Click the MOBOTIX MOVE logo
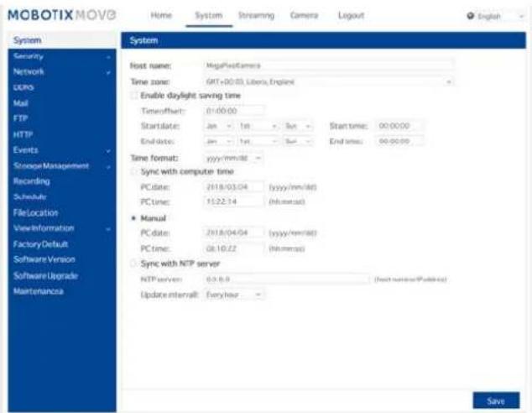Screen dimensions: 532x413 click(x=62, y=15)
